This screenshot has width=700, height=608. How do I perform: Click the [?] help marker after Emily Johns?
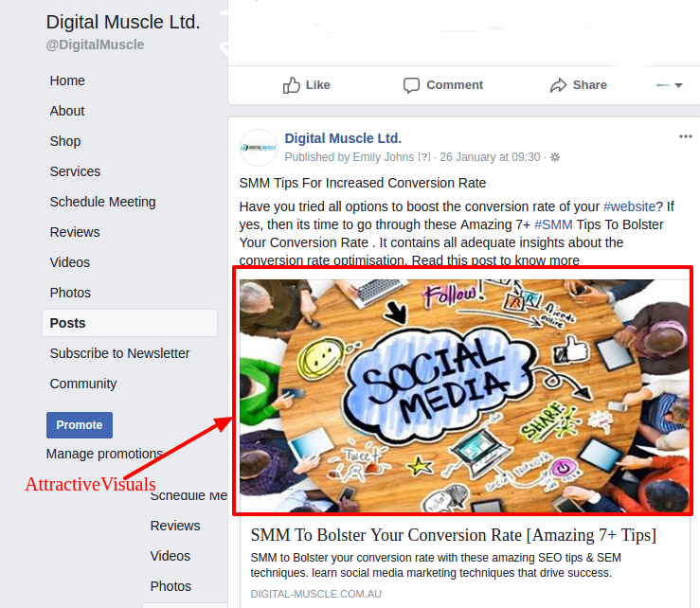[x=424, y=157]
